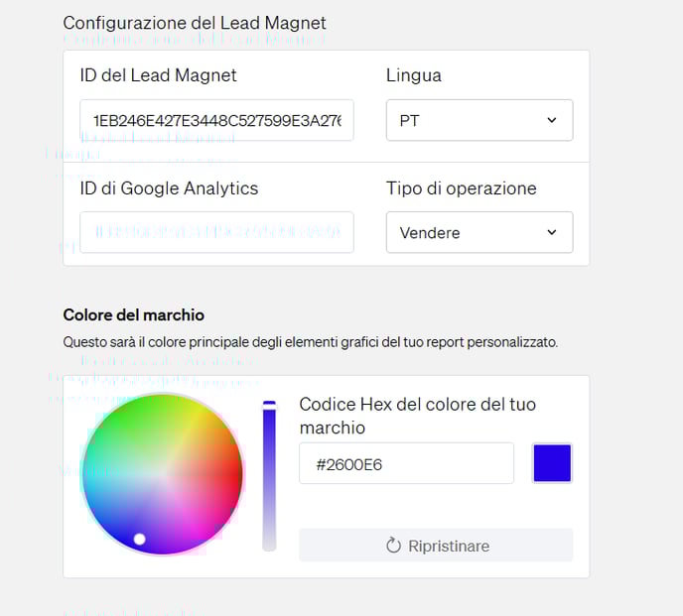The height and width of the screenshot is (616, 683).
Task: Click the brightness slider handle at top
Action: tap(269, 405)
